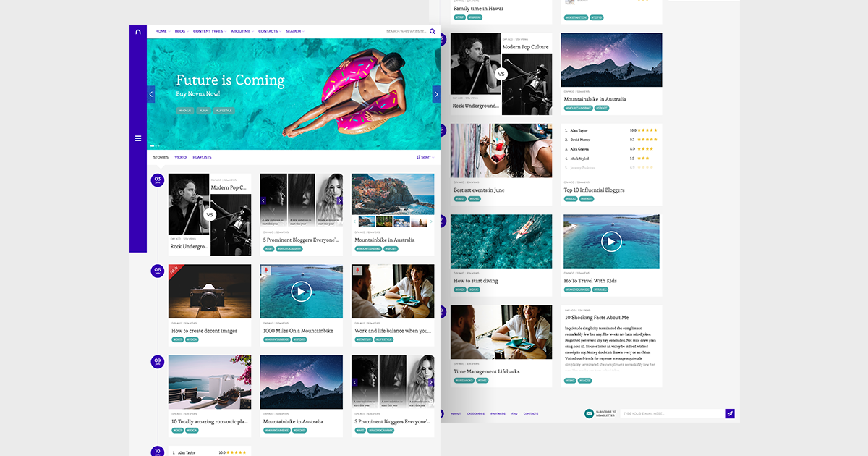Expand the Blog menu in the top navigation

point(181,31)
